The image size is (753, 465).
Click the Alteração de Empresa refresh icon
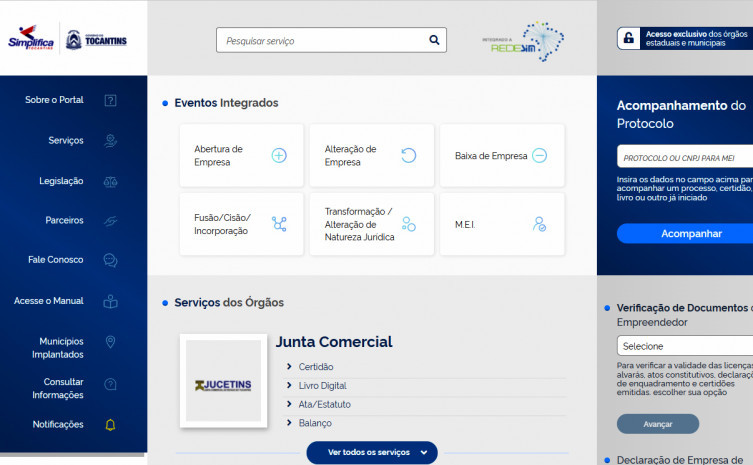coord(408,155)
